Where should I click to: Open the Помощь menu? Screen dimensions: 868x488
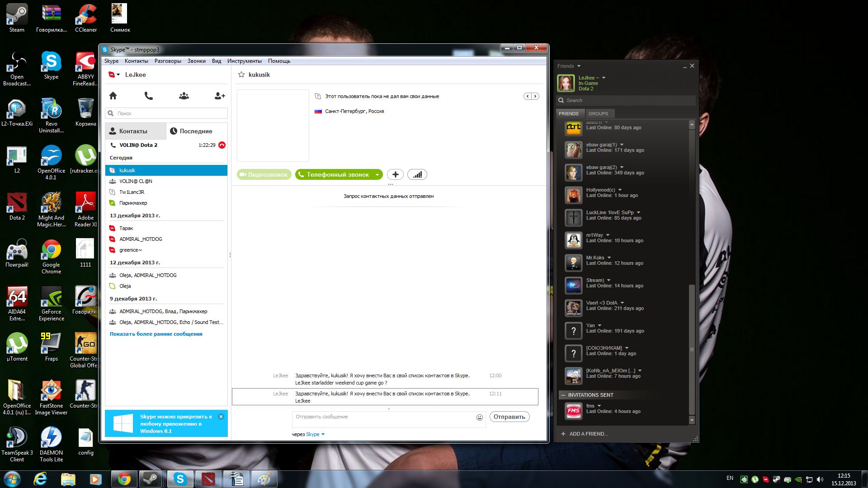(279, 61)
